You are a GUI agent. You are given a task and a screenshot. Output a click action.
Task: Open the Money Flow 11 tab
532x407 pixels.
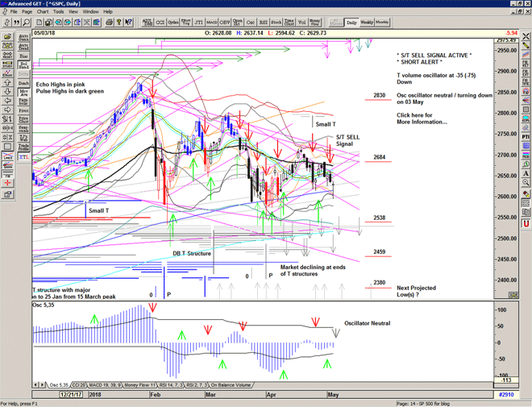(x=140, y=385)
